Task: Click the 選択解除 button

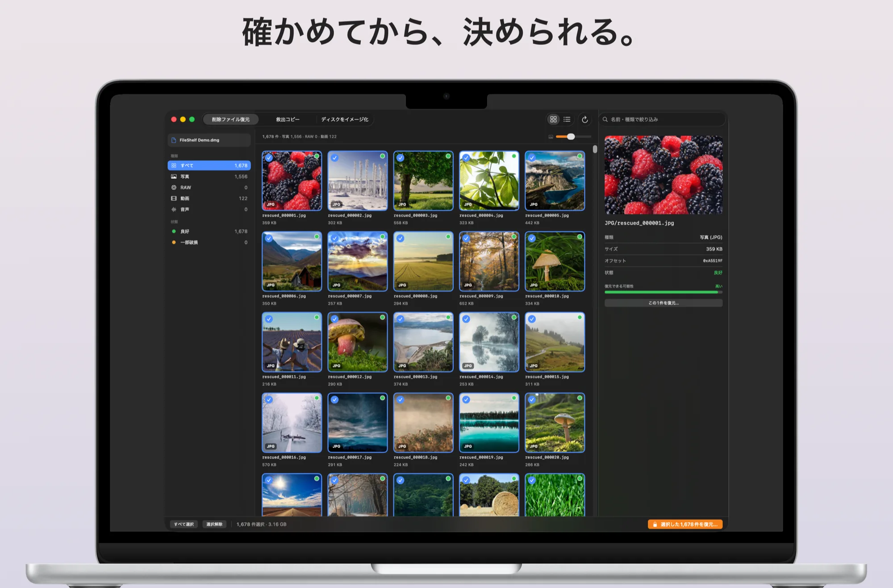Action: [214, 524]
